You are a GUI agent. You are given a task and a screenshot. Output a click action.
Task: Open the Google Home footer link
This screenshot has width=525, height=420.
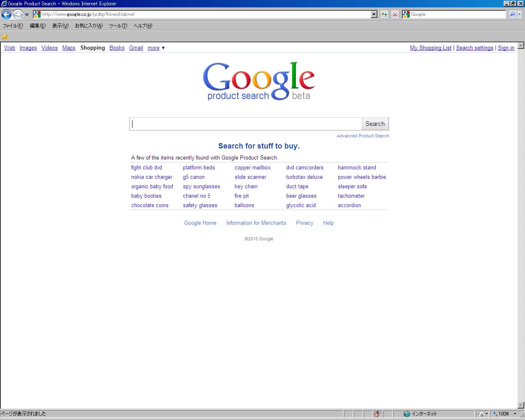point(200,223)
